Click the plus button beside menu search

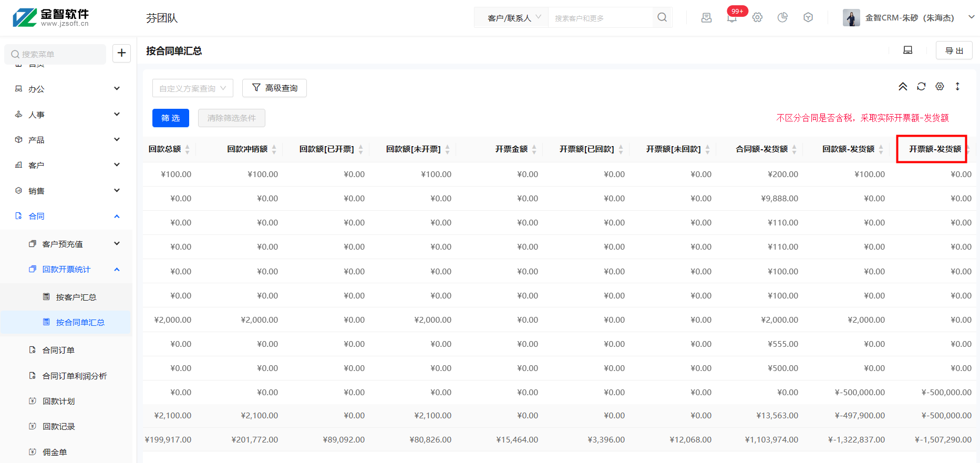pos(121,53)
